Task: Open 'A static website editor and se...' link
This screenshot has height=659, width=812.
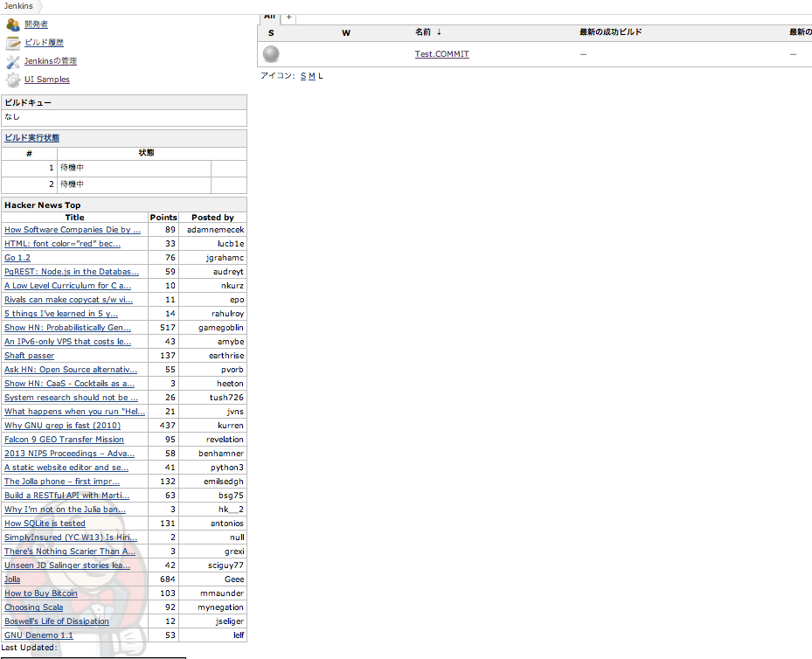Action: tap(66, 467)
